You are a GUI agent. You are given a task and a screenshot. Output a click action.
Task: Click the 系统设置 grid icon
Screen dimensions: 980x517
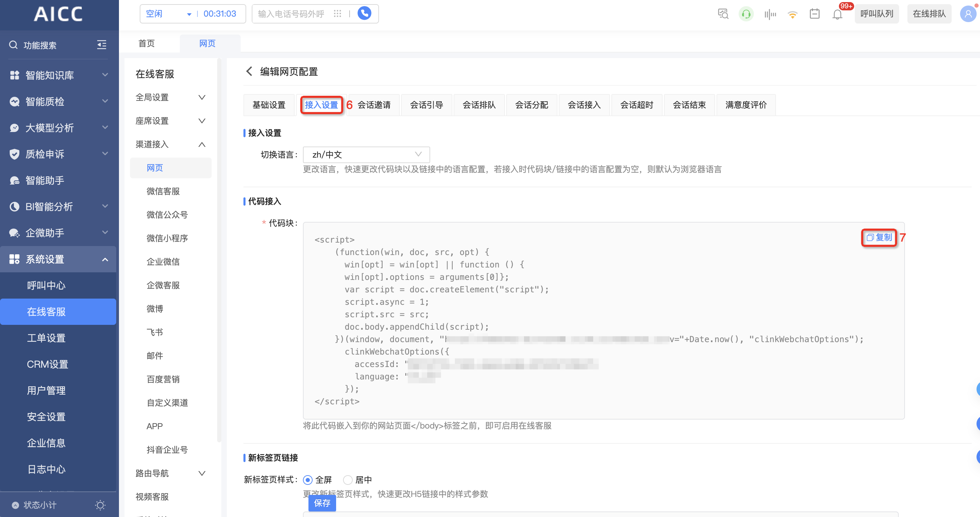pos(15,259)
